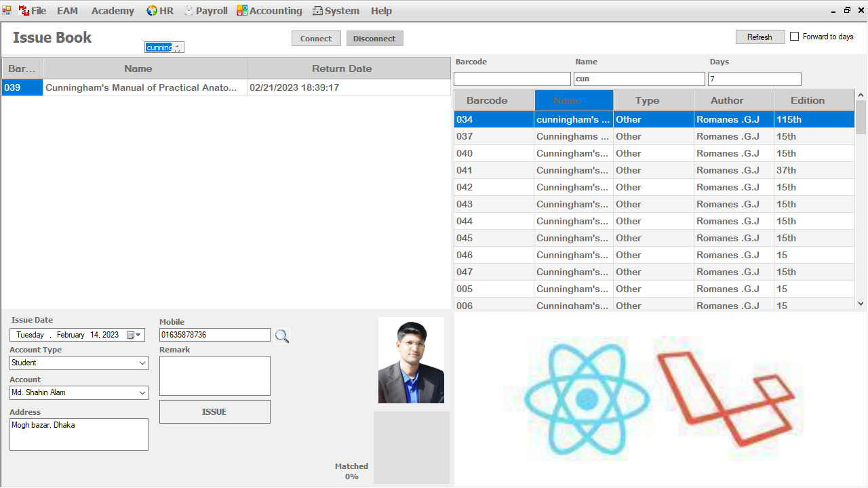Screen dimensions: 868x488
Task: Click the Issue Date field showing February 14, 2023
Action: click(77, 335)
